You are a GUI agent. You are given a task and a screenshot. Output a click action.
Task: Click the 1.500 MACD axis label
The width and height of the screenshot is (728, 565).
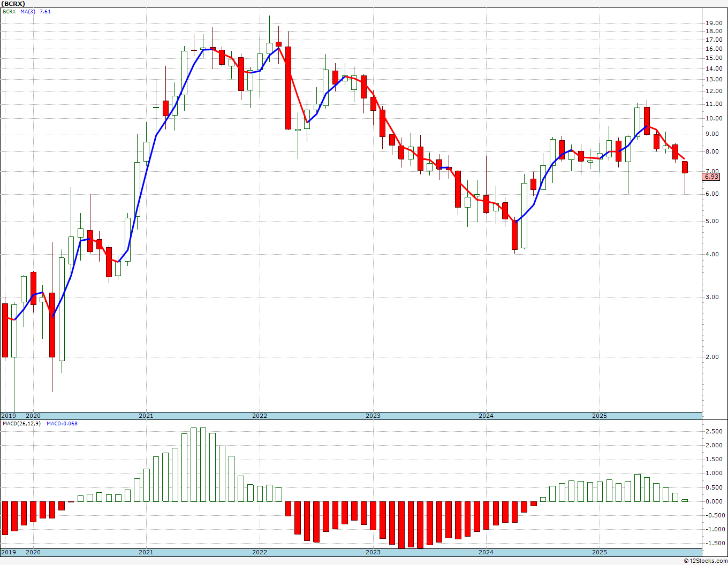[715, 460]
